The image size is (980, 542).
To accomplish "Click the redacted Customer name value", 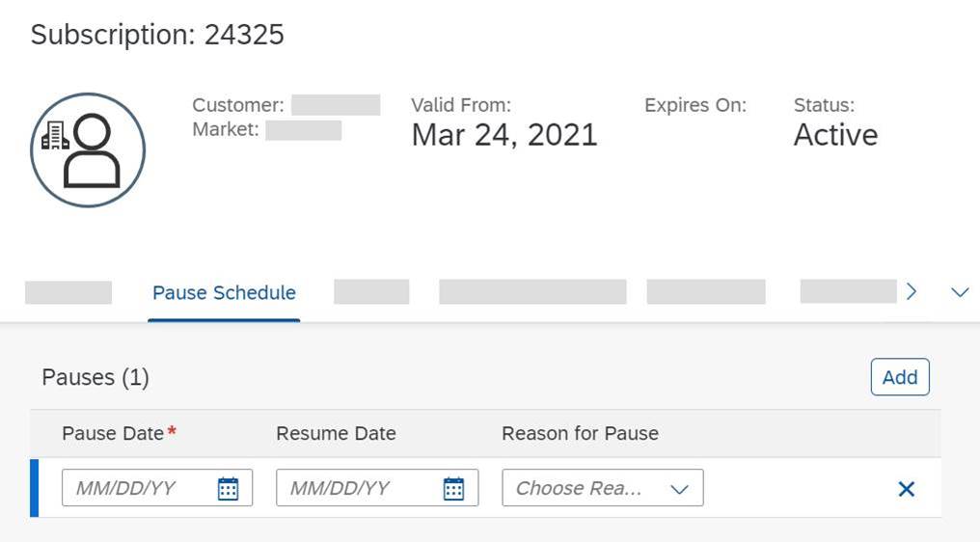I will 335,105.
